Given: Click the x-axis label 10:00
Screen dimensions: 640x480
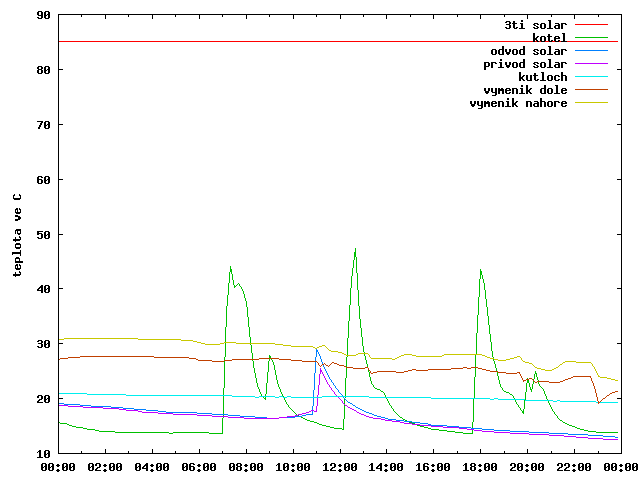Looking at the screenshot, I should coord(293,467).
